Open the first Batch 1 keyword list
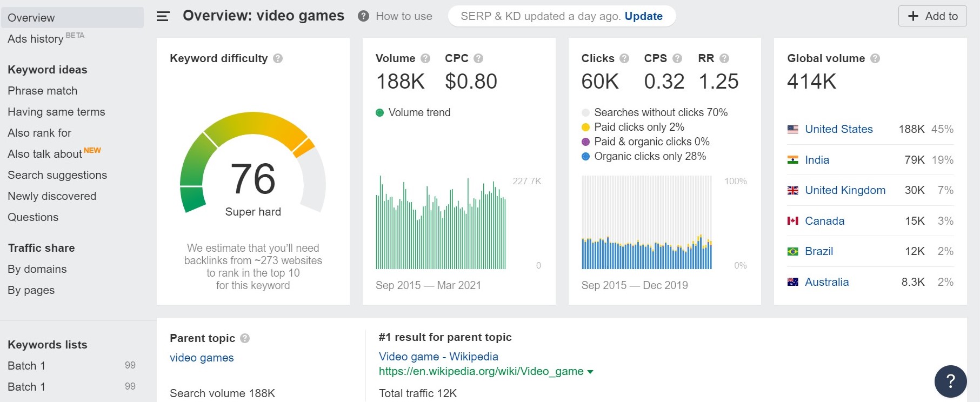The width and height of the screenshot is (980, 402). (26, 366)
